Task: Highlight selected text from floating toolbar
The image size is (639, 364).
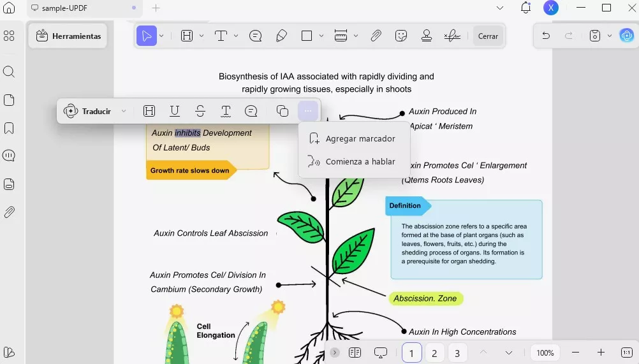Action: pos(149,111)
